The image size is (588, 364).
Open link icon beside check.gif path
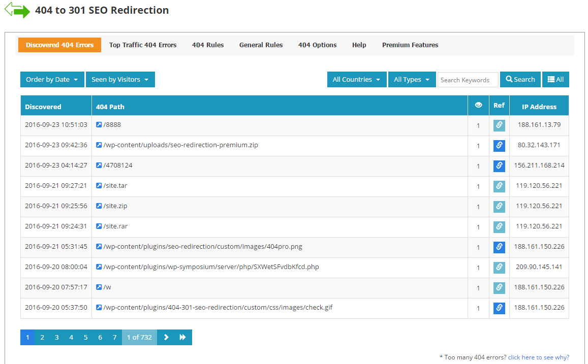tap(99, 307)
